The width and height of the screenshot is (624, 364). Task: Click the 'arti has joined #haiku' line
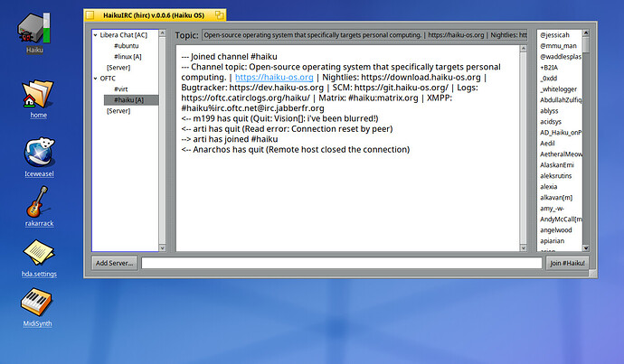click(x=229, y=139)
